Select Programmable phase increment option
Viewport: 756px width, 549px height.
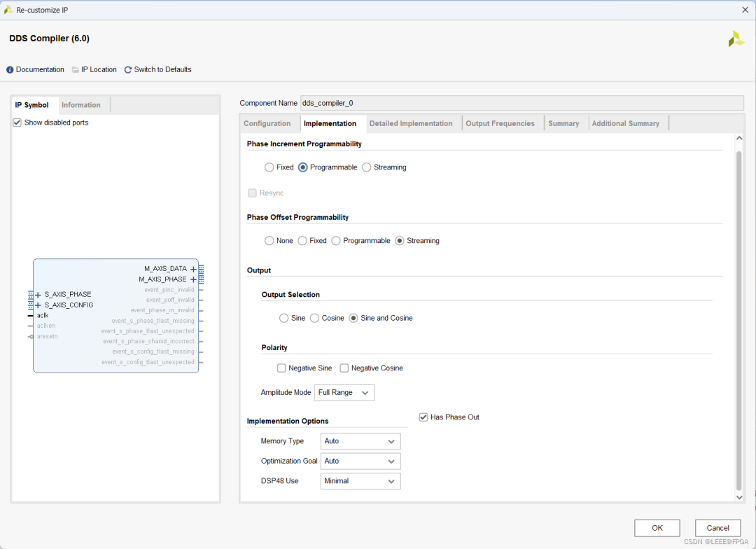click(303, 167)
